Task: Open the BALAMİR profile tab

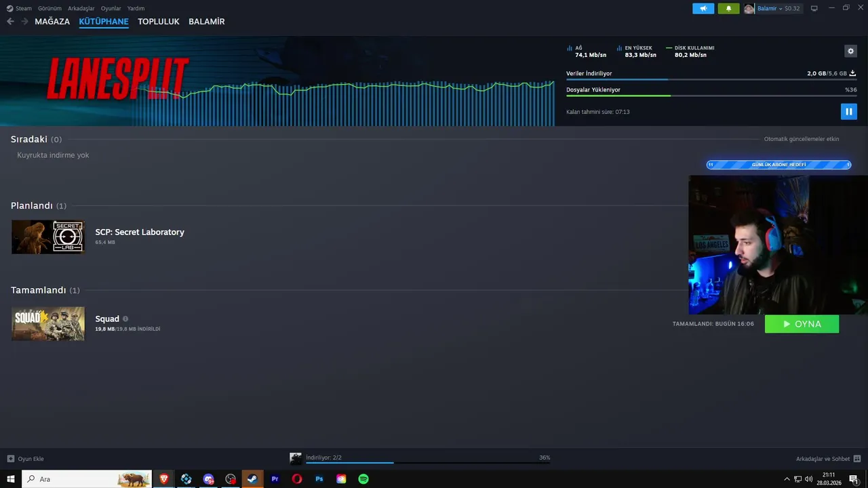Action: (207, 22)
